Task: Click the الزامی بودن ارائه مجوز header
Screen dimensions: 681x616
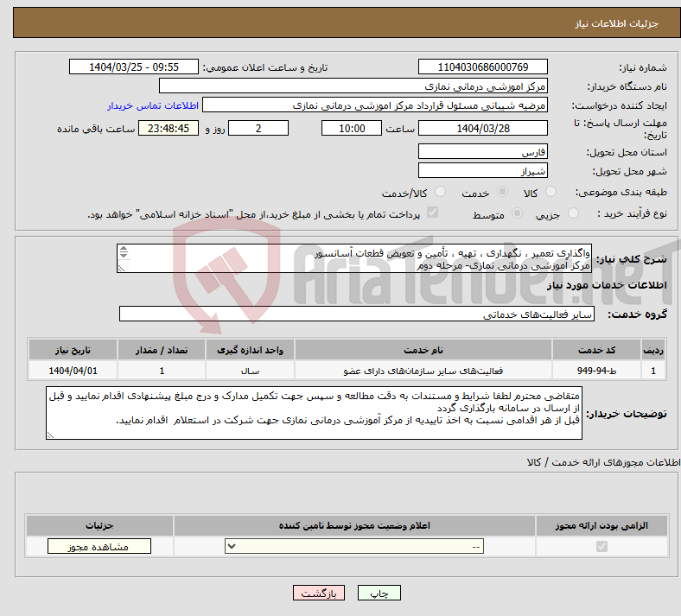Action: coord(601,525)
